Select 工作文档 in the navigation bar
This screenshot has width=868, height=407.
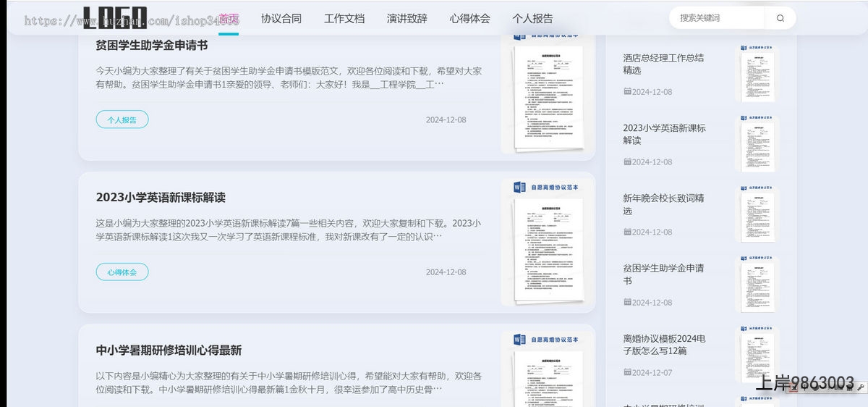coord(344,19)
